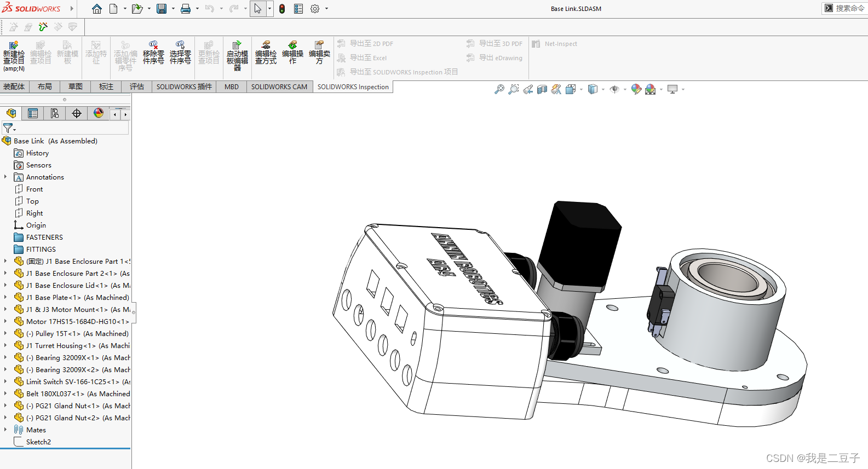This screenshot has height=469, width=868.
Task: Click Edit Appearance color ball icon
Action: click(x=636, y=89)
